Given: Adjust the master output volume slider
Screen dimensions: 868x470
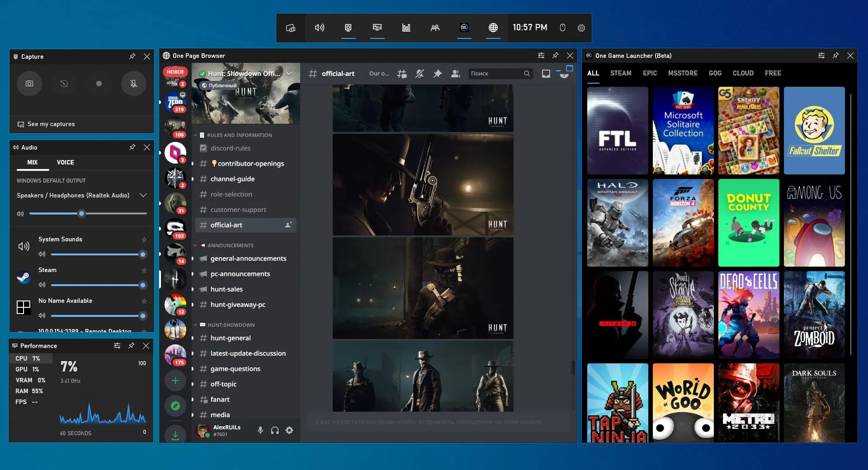Looking at the screenshot, I should 88,213.
